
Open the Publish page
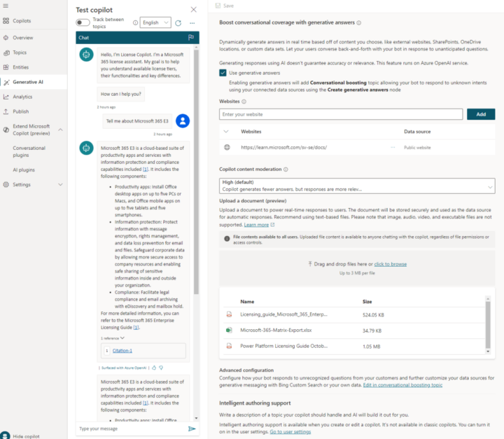[x=20, y=111]
